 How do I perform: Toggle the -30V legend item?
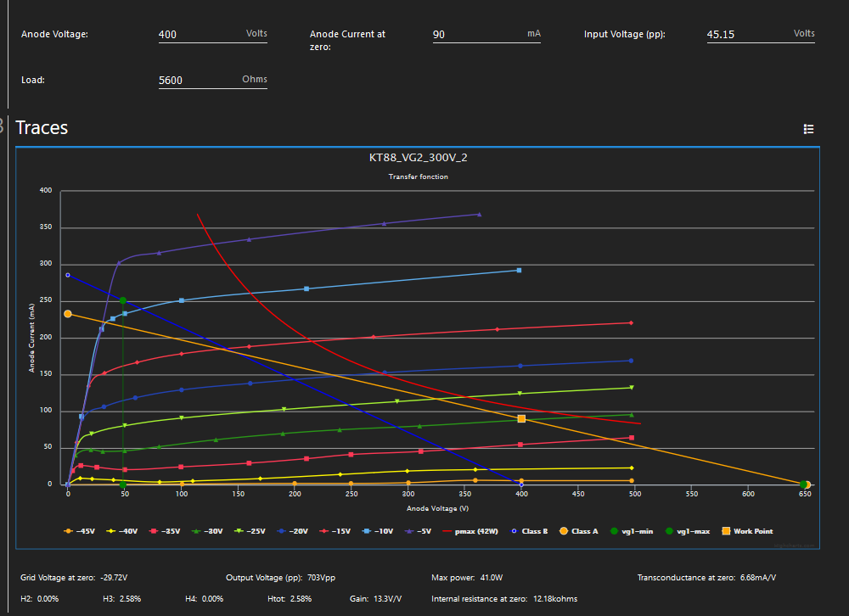point(211,531)
